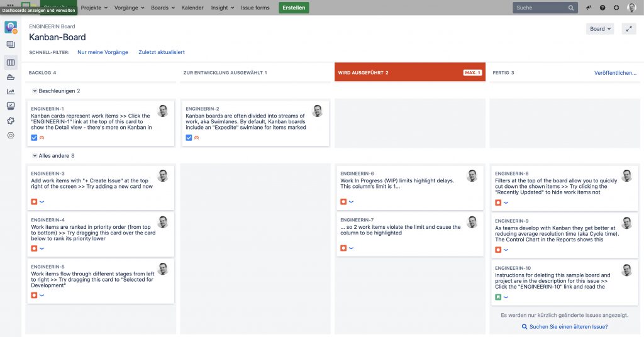
Task: Open the Kalender menu item
Action: pos(192,8)
